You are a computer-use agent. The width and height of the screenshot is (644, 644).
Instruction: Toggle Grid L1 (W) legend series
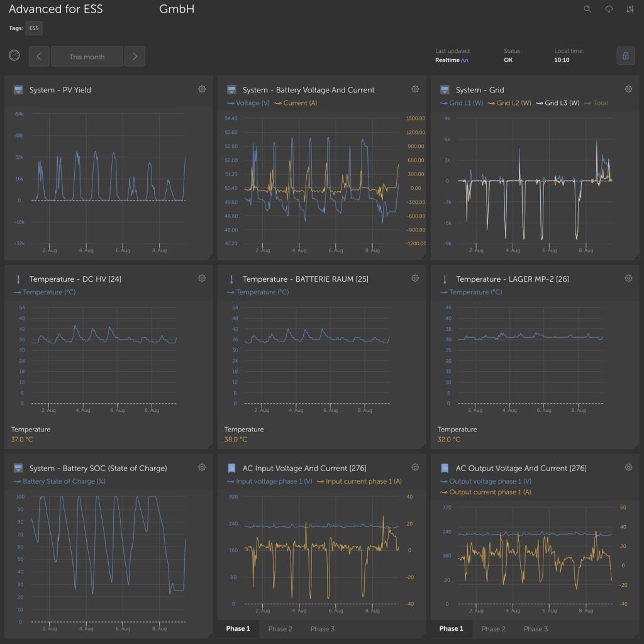(x=462, y=103)
